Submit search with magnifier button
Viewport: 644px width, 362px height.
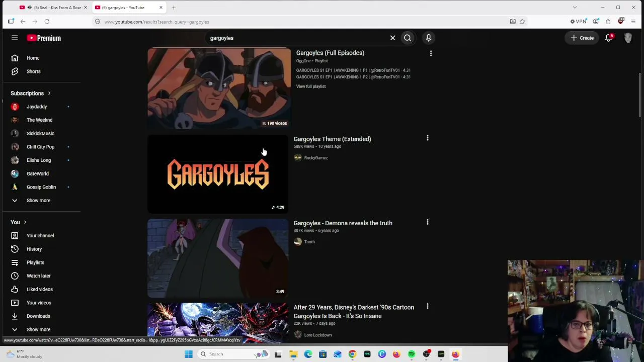pos(408,38)
